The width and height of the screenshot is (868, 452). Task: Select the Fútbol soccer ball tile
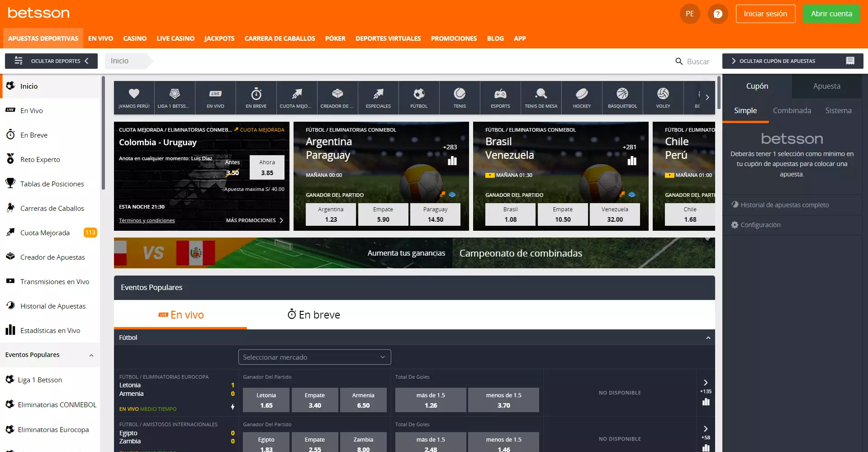pyautogui.click(x=419, y=97)
